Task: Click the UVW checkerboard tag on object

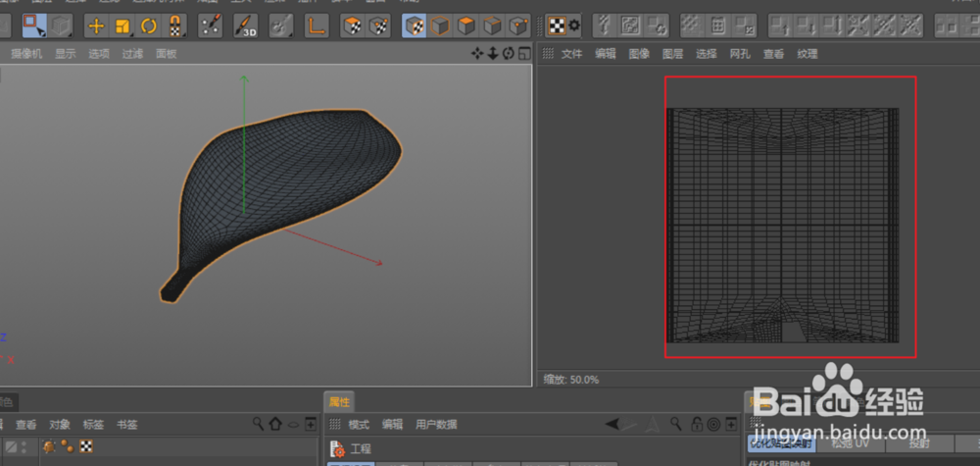Action: pyautogui.click(x=86, y=446)
